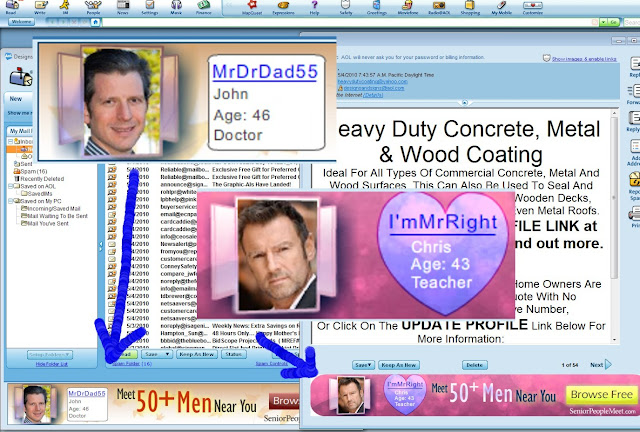Open the Music headphones icon

tap(176, 6)
